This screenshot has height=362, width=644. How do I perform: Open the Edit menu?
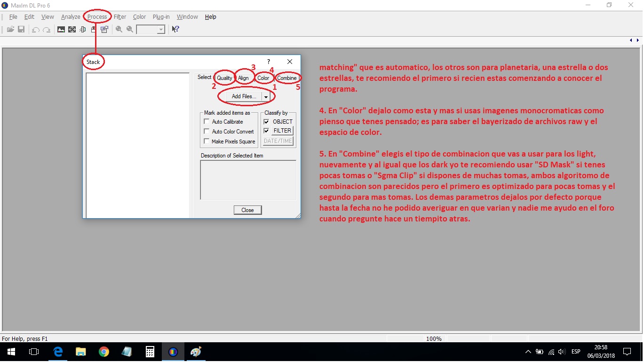29,17
